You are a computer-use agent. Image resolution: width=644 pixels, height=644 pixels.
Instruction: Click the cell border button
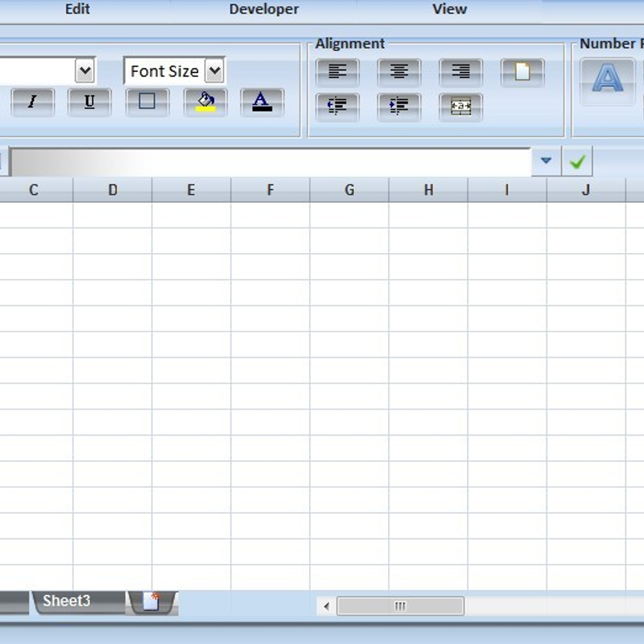coord(147,102)
